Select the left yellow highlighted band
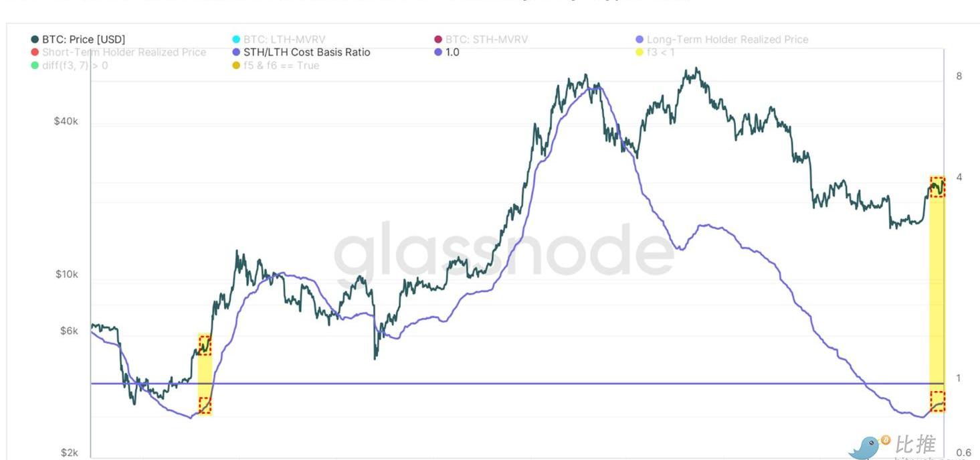The width and height of the screenshot is (980, 460). [x=205, y=375]
